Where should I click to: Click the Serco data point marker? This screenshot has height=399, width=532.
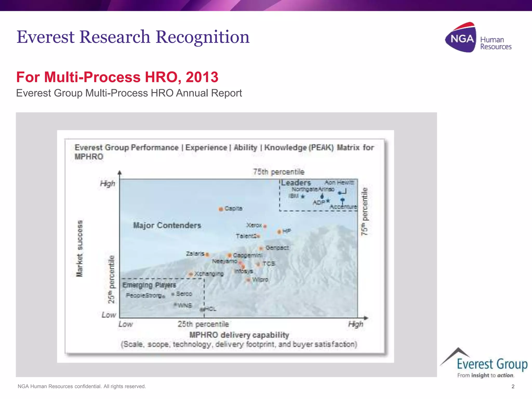(172, 294)
